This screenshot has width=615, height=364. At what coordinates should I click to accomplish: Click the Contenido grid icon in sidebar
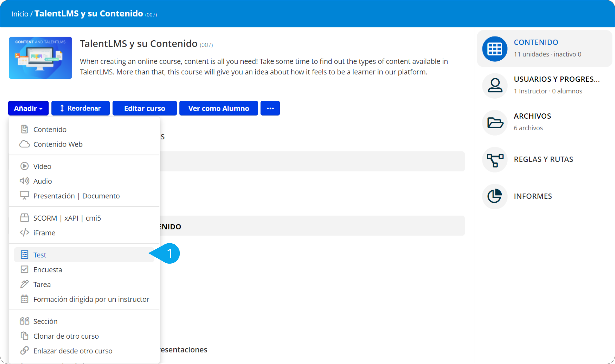495,49
